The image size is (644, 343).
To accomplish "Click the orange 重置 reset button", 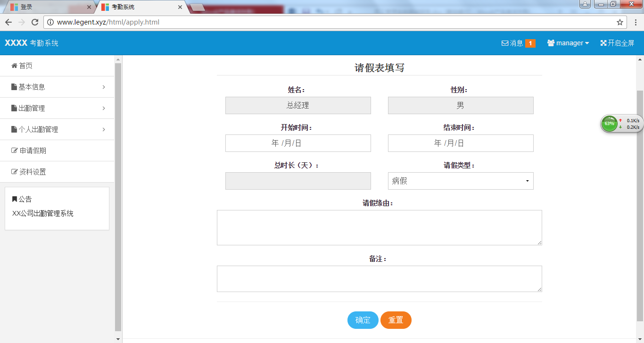I will [396, 320].
